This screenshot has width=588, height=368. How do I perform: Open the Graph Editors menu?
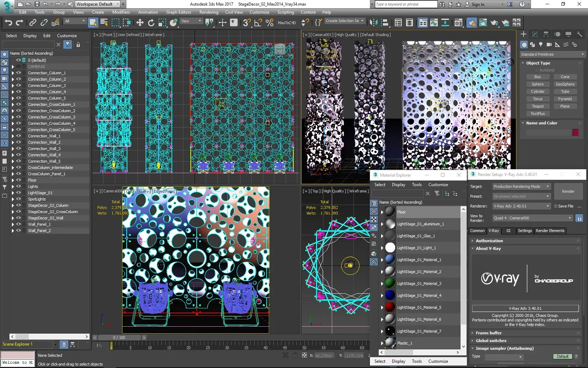tap(178, 12)
